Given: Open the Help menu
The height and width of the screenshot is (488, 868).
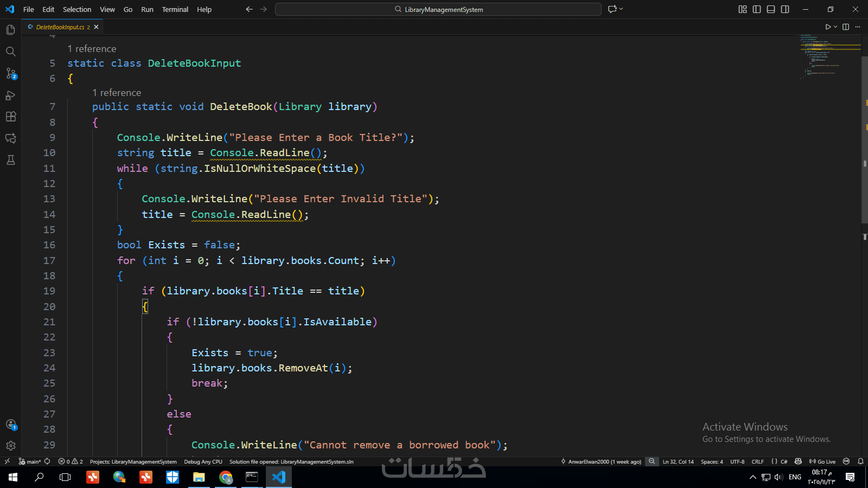Looking at the screenshot, I should [x=204, y=9].
